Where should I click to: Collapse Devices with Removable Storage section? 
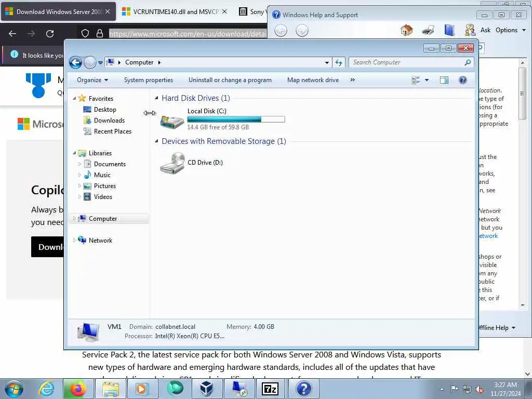tap(156, 141)
